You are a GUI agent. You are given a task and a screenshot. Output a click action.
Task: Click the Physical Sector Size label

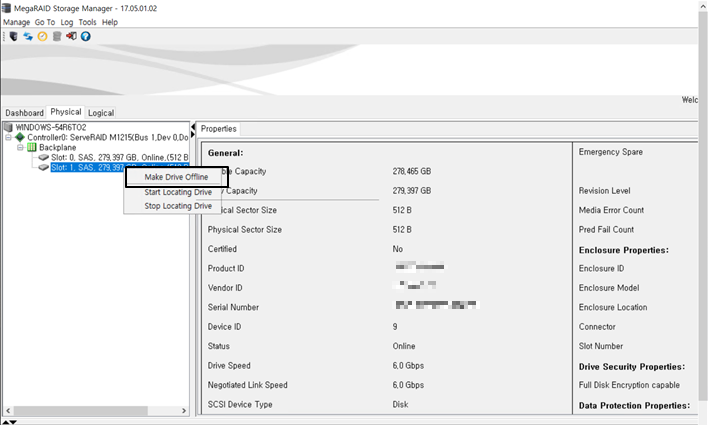[x=245, y=229]
